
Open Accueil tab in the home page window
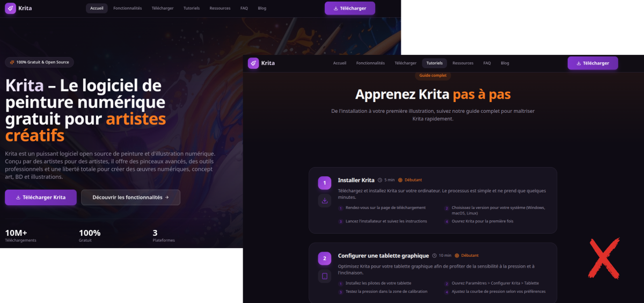click(x=97, y=8)
